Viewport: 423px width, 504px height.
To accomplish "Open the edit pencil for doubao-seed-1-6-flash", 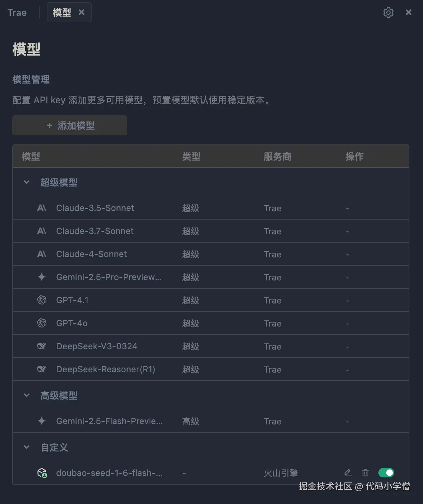I will [x=348, y=473].
